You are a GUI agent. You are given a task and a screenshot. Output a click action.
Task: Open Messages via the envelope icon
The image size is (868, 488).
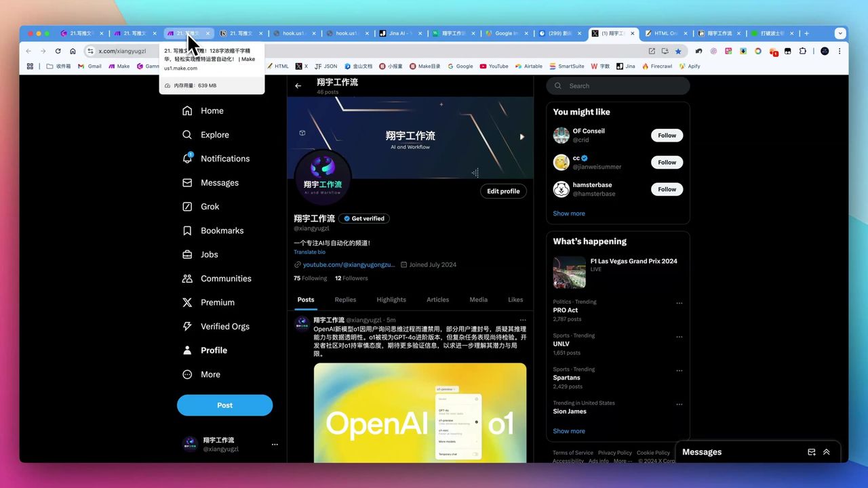(x=187, y=182)
